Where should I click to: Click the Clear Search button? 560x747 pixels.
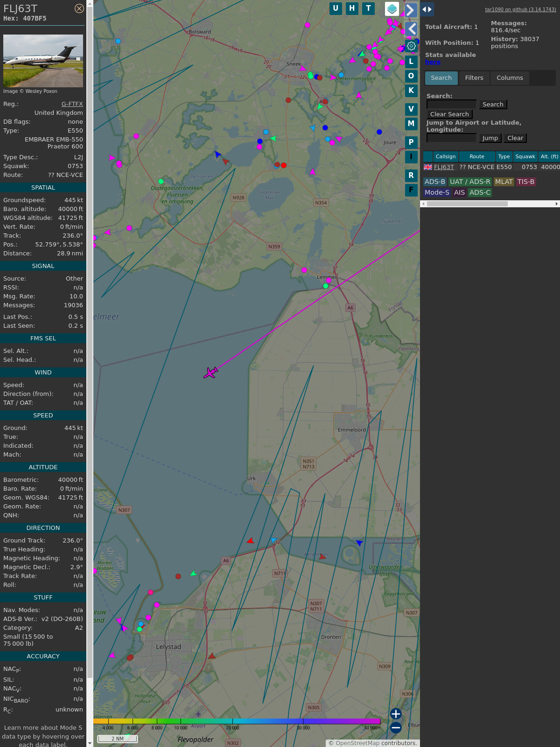coord(449,114)
